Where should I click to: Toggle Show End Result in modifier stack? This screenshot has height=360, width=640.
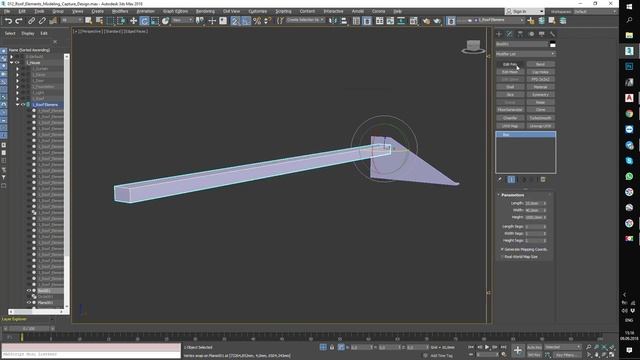[x=511, y=179]
